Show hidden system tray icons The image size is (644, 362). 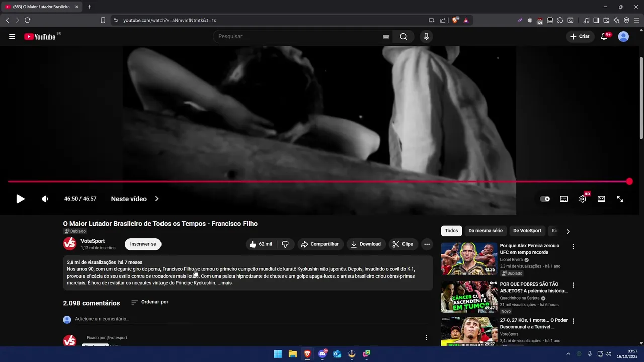pyautogui.click(x=568, y=354)
